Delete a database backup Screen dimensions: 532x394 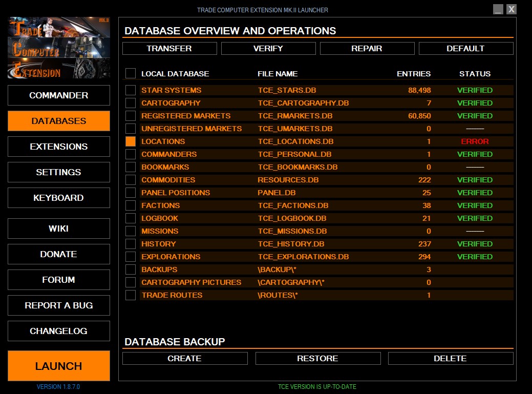(451, 358)
